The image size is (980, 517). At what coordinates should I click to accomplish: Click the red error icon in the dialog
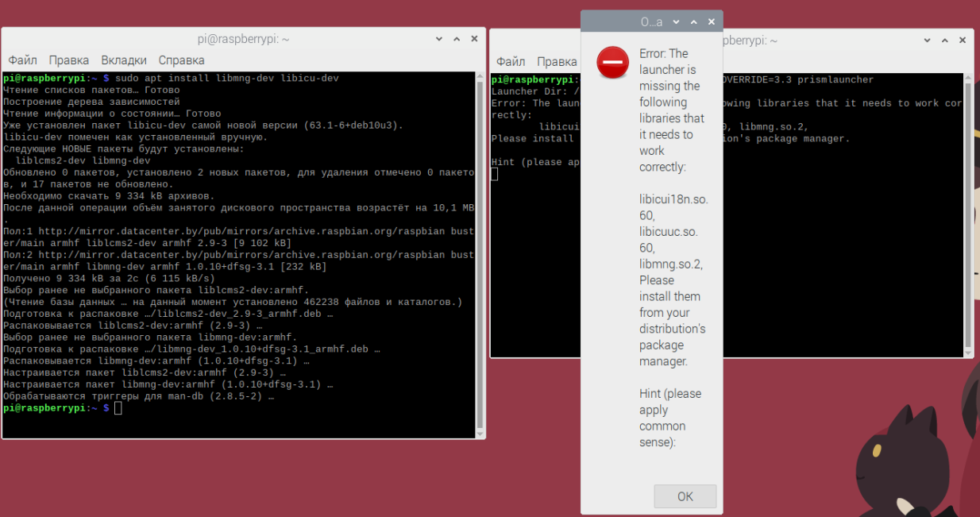click(x=612, y=62)
